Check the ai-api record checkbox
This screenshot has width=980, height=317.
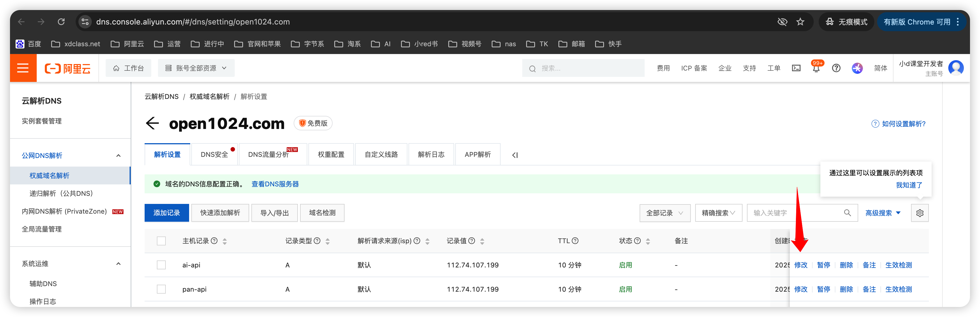161,265
